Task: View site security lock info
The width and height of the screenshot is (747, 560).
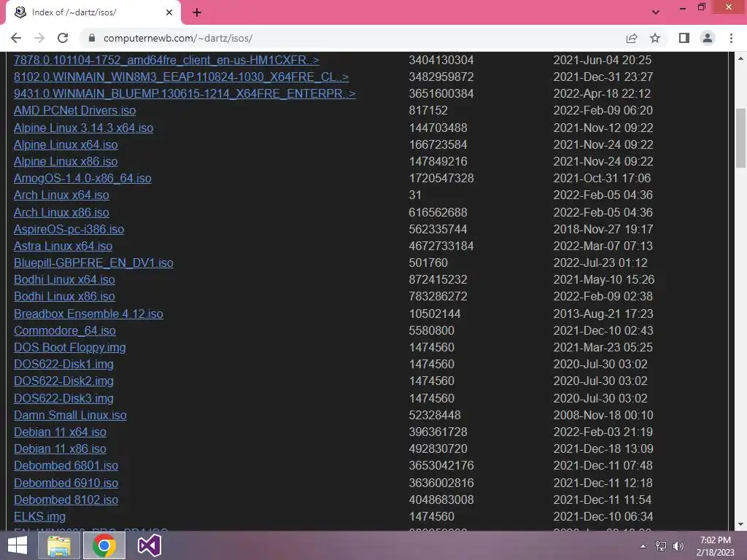Action: click(92, 38)
